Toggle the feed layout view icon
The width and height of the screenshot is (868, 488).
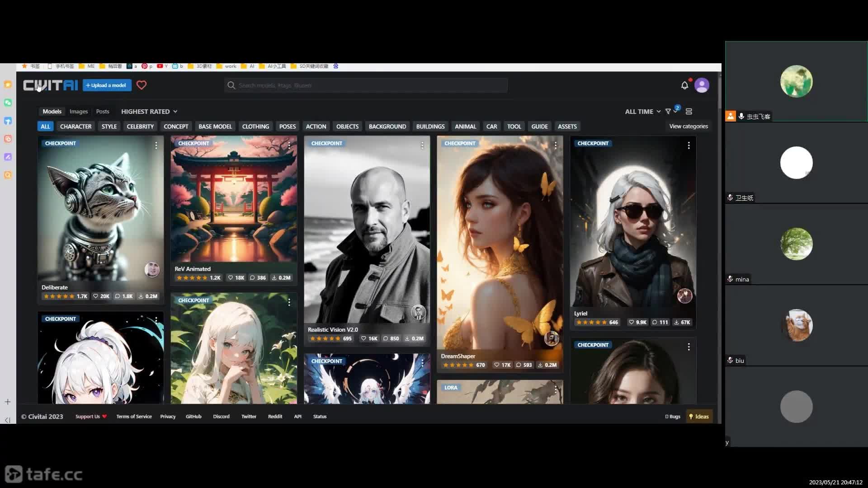pos(689,112)
